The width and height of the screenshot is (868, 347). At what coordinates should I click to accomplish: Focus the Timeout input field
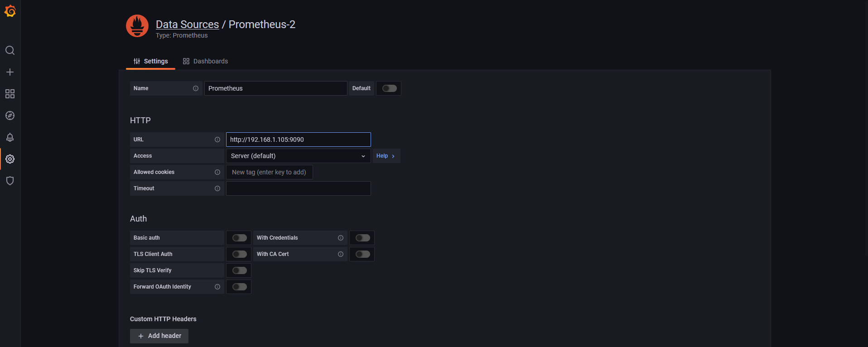[x=299, y=188]
